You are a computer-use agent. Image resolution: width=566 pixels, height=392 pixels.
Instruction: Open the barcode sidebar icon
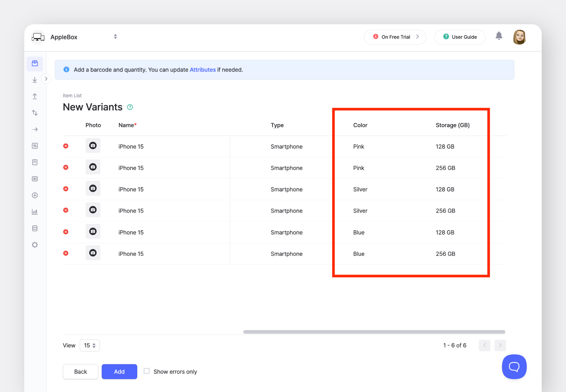tap(35, 179)
